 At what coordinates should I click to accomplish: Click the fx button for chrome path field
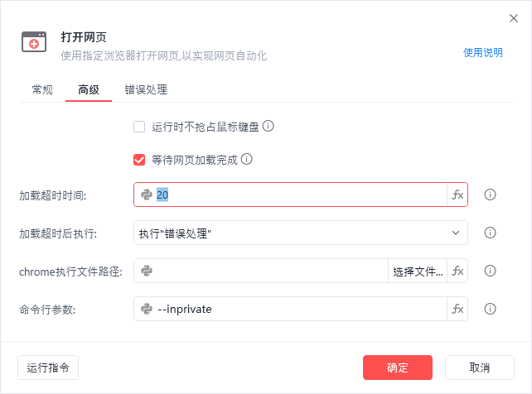457,271
